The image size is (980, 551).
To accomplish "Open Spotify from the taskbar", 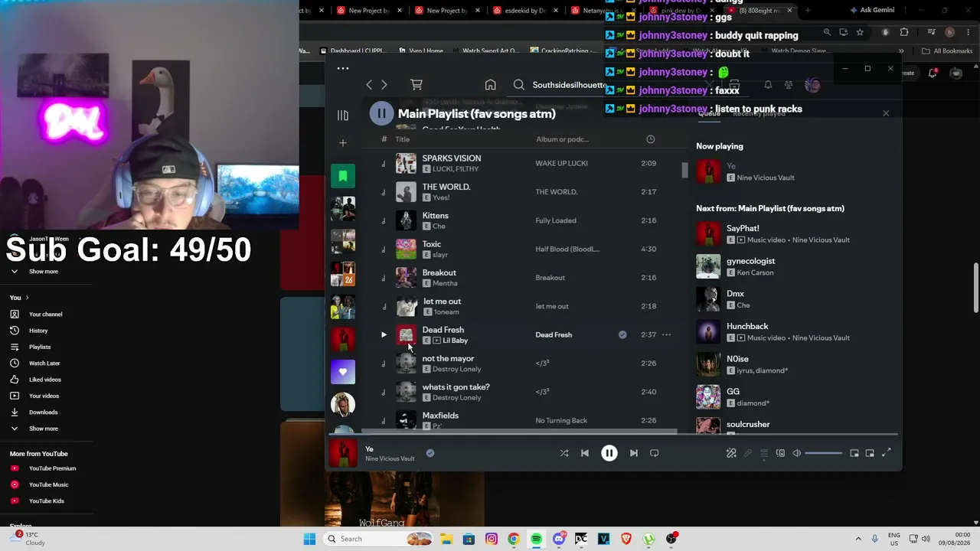I will click(536, 539).
